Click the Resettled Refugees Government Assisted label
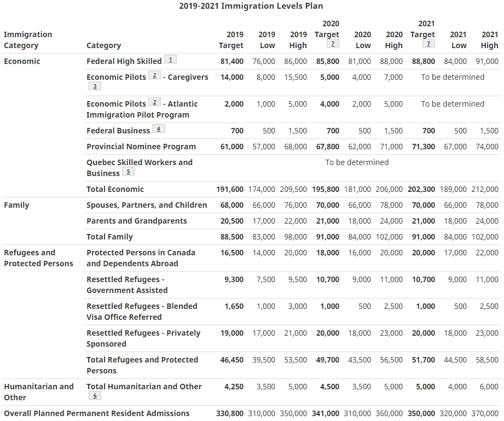 click(x=127, y=285)
